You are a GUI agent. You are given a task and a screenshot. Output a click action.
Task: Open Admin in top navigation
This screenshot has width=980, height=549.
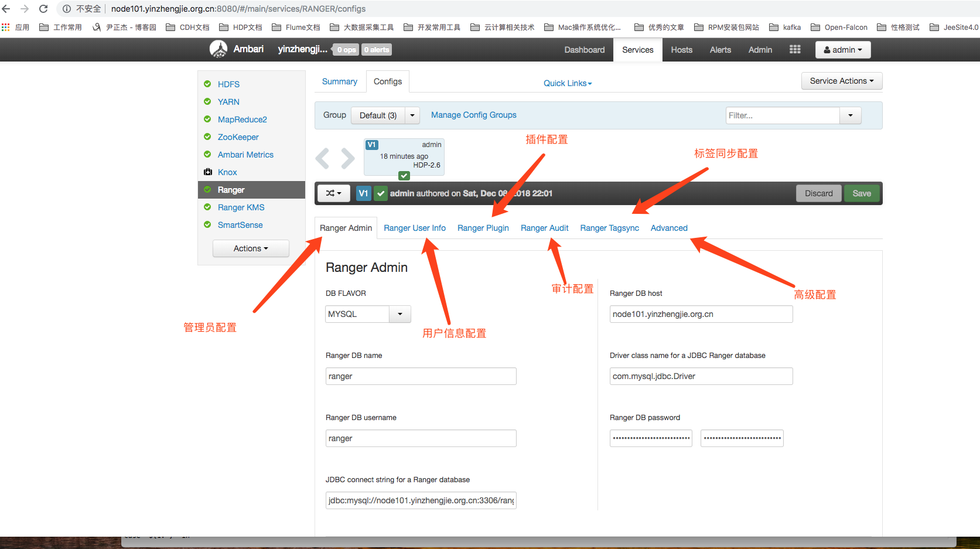point(760,50)
